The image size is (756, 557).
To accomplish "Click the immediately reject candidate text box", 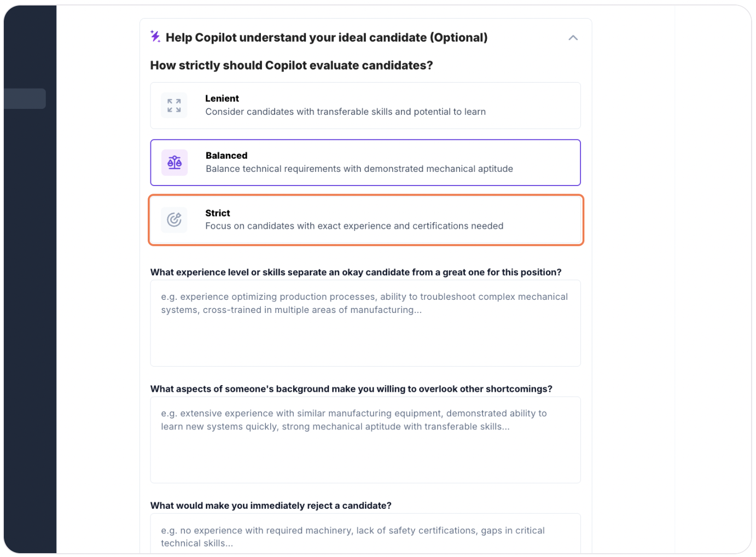I will pos(365,533).
